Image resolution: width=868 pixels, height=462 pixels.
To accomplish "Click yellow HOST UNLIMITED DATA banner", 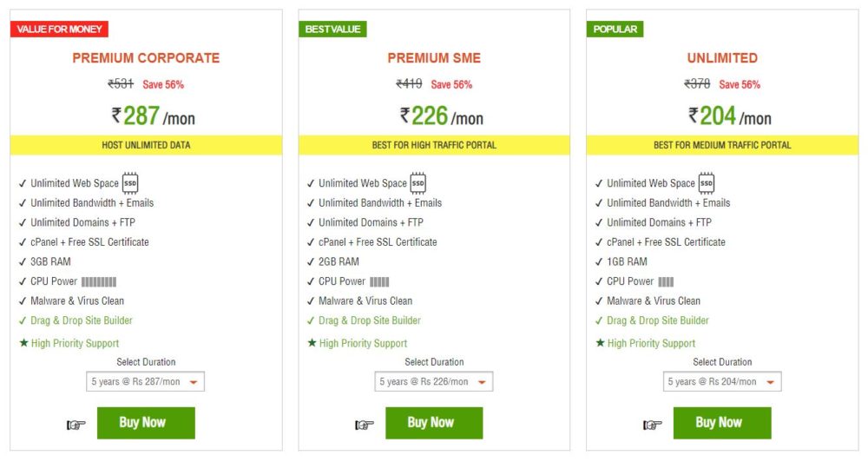I will [x=146, y=145].
